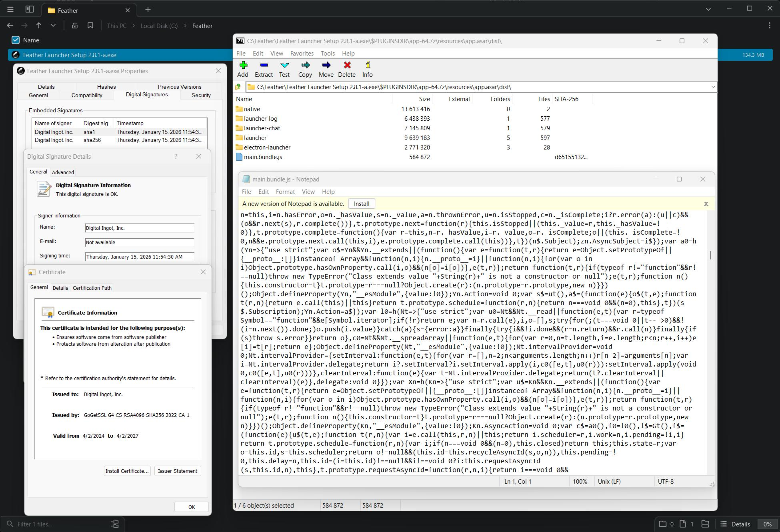The width and height of the screenshot is (780, 532).
Task: Install the new Notepad version
Action: coord(361,203)
